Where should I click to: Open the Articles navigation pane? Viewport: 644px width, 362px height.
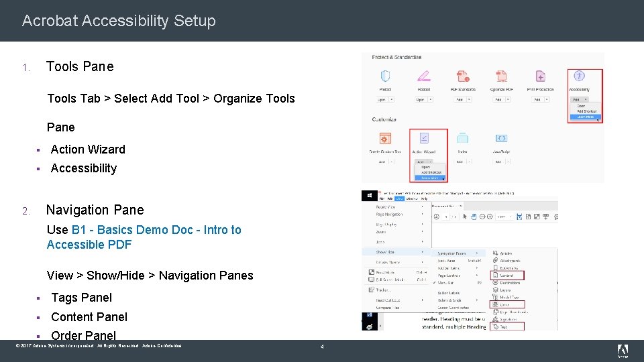(506, 253)
